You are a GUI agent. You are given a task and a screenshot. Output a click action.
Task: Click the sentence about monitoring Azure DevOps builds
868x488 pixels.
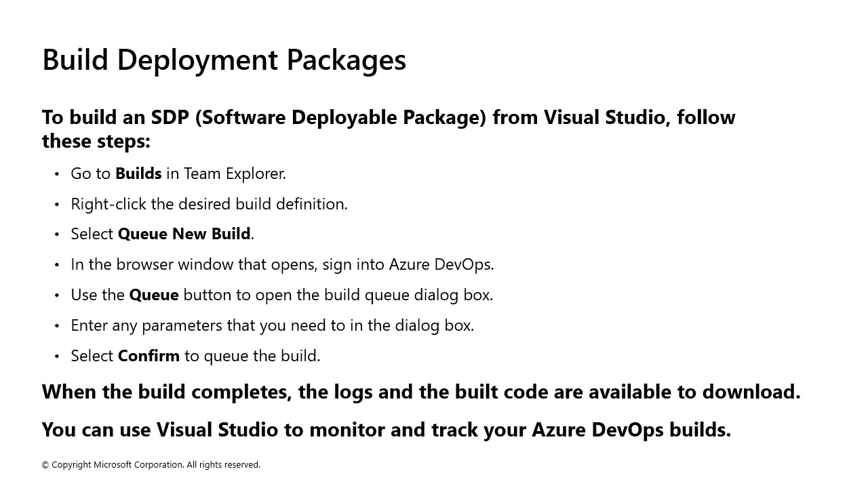point(387,429)
